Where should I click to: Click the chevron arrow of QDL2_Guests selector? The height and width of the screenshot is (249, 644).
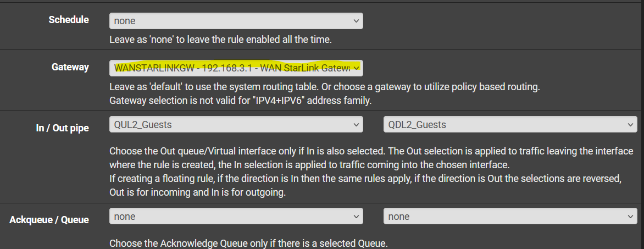pyautogui.click(x=630, y=124)
